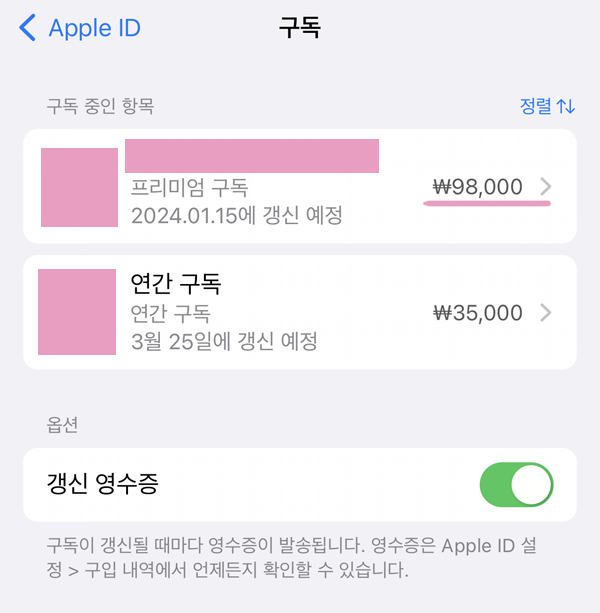This screenshot has width=600, height=613.
Task: Tap the annual subscription app icon
Action: coord(77,312)
